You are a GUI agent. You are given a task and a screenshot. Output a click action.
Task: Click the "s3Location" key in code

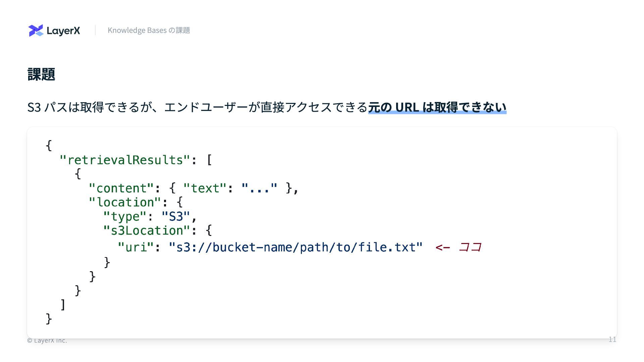[147, 231]
